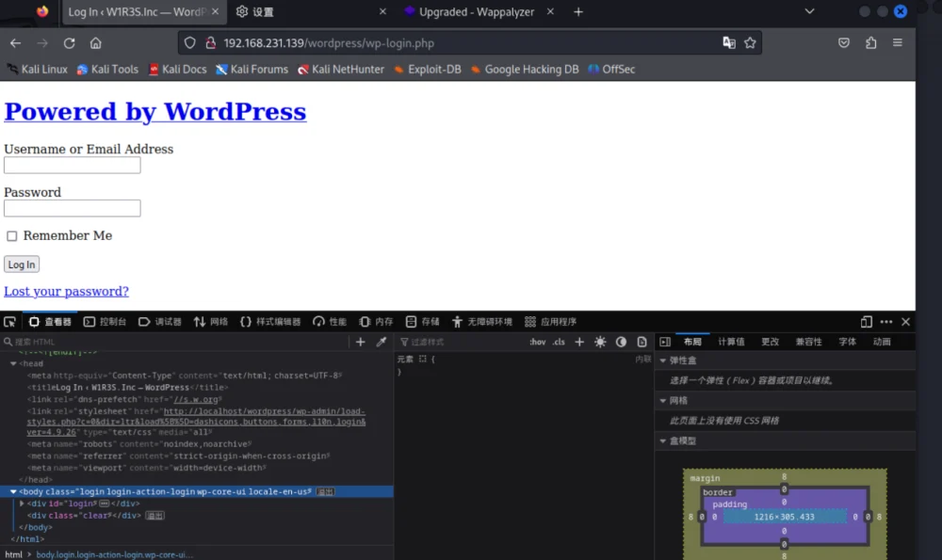Image resolution: width=942 pixels, height=560 pixels.
Task: Toggle dark color scheme simulation
Action: [x=621, y=342]
